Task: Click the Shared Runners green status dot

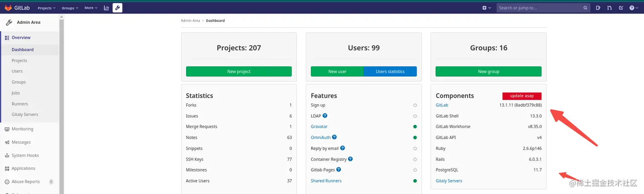Action: 415,181
